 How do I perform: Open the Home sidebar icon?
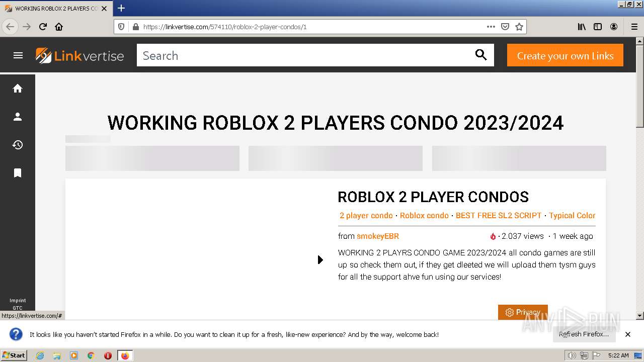pos(18,88)
